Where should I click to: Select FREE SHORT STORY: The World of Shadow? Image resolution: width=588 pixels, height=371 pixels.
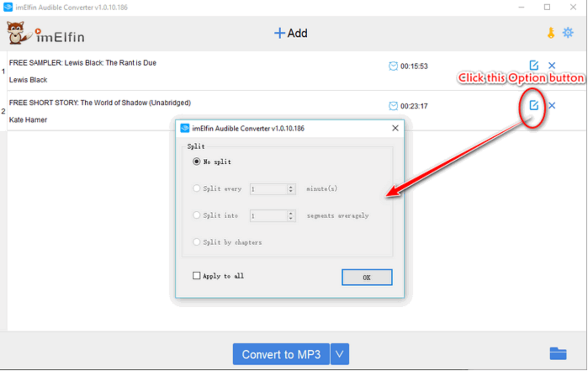click(100, 103)
